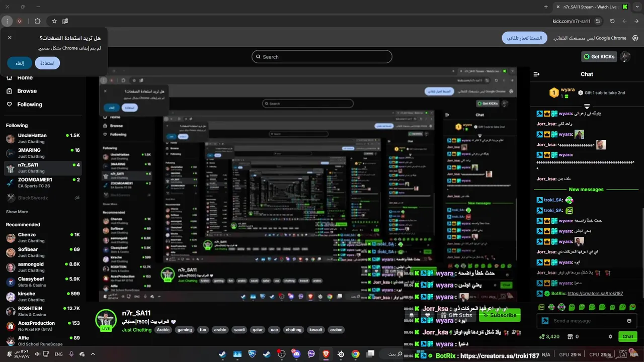Click the Kick search field

[322, 57]
